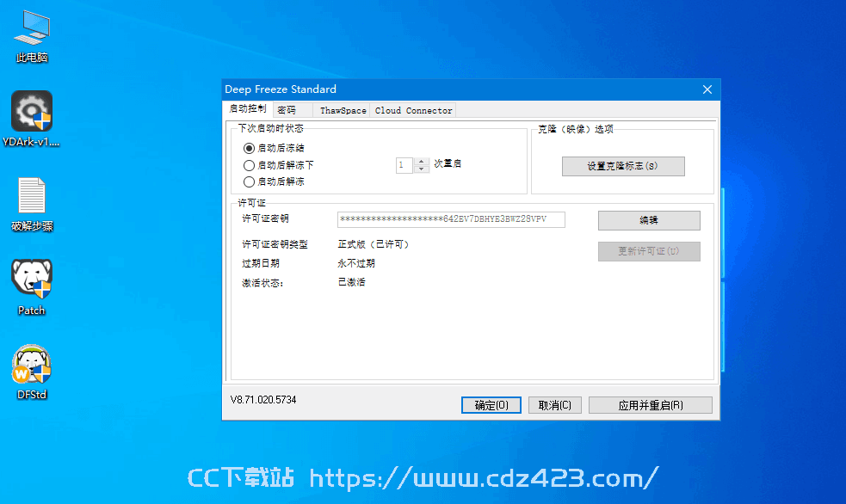Click the 永不过期 expiry value

[356, 263]
